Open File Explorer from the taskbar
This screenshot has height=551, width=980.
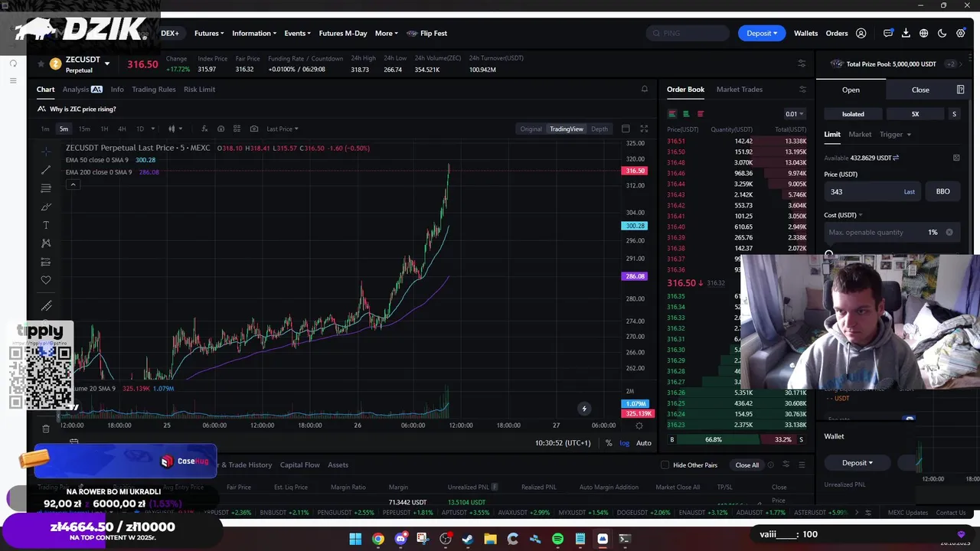(x=490, y=540)
